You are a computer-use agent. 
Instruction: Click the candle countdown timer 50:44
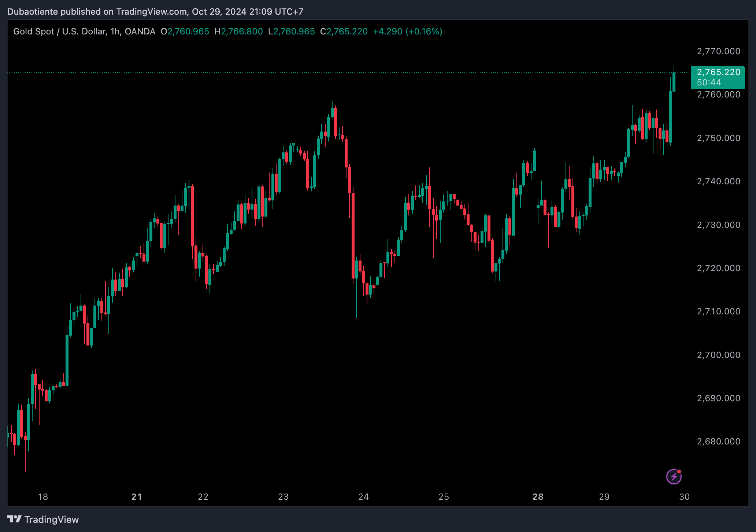point(709,83)
